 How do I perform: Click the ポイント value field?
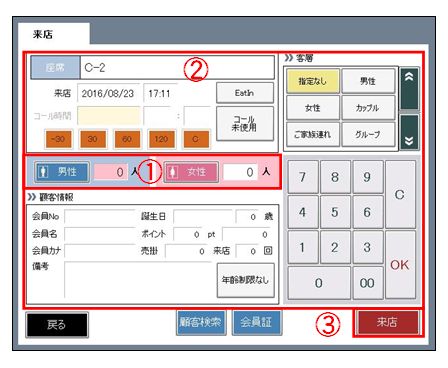click(x=188, y=234)
